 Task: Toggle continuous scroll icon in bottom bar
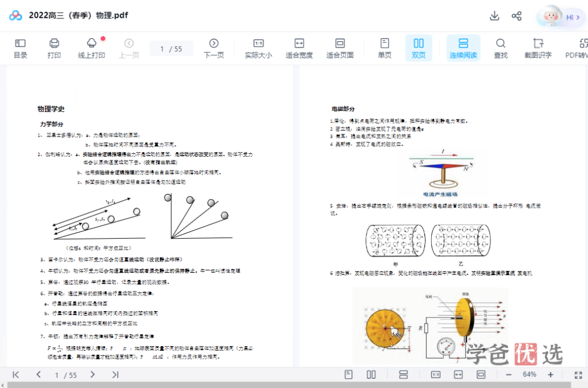pyautogui.click(x=404, y=374)
